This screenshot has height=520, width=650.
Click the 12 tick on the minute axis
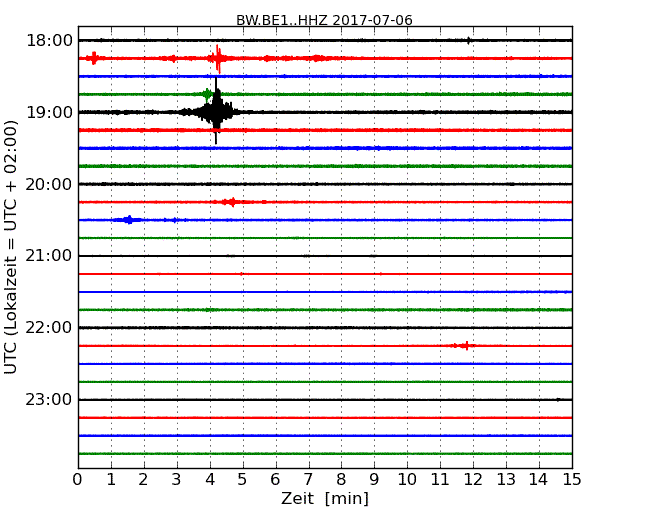tap(473, 479)
